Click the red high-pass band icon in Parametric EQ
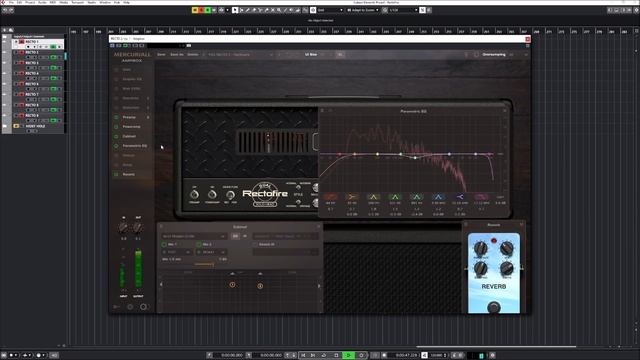The width and height of the screenshot is (640, 360). [x=330, y=197]
